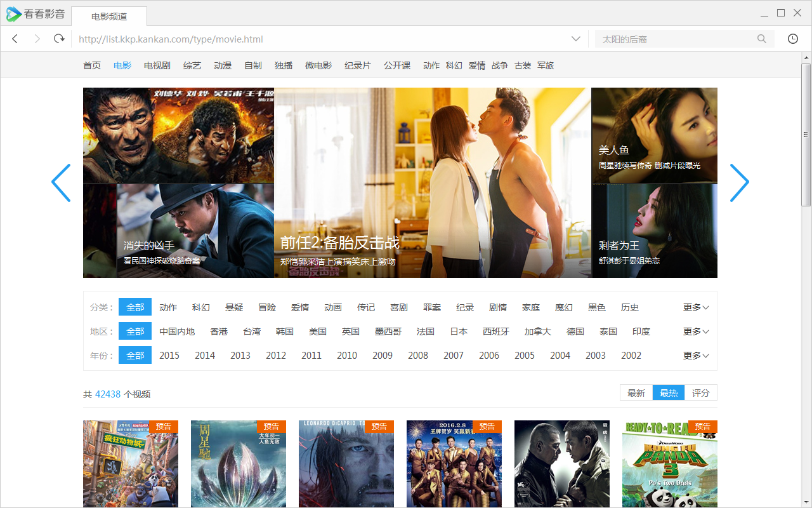Show next carousel slide

tap(740, 183)
